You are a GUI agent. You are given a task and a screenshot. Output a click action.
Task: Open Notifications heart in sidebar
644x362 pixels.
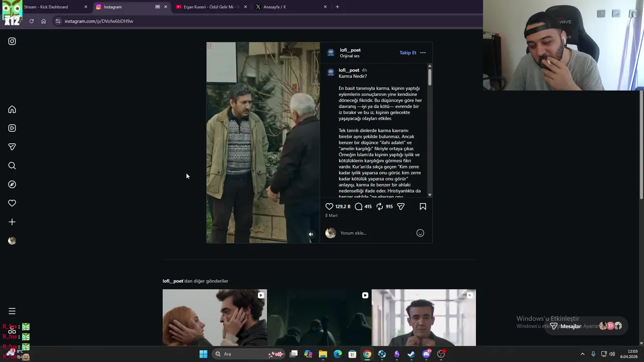[x=12, y=203]
